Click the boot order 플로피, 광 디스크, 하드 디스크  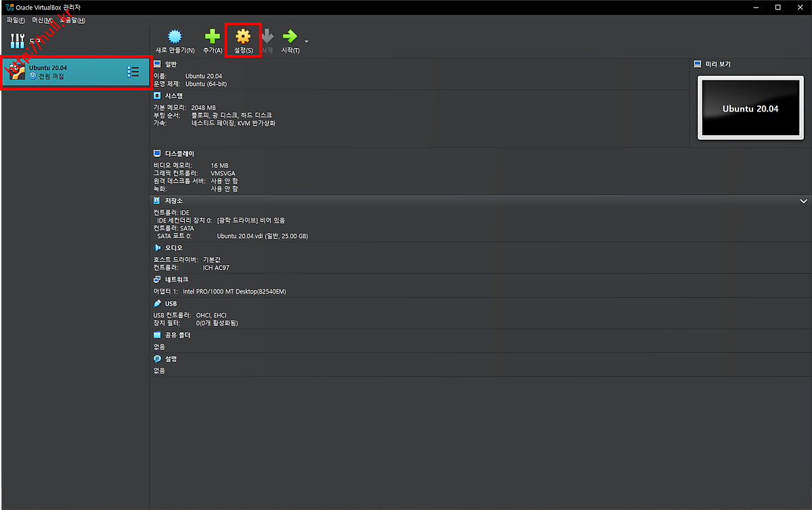(231, 116)
